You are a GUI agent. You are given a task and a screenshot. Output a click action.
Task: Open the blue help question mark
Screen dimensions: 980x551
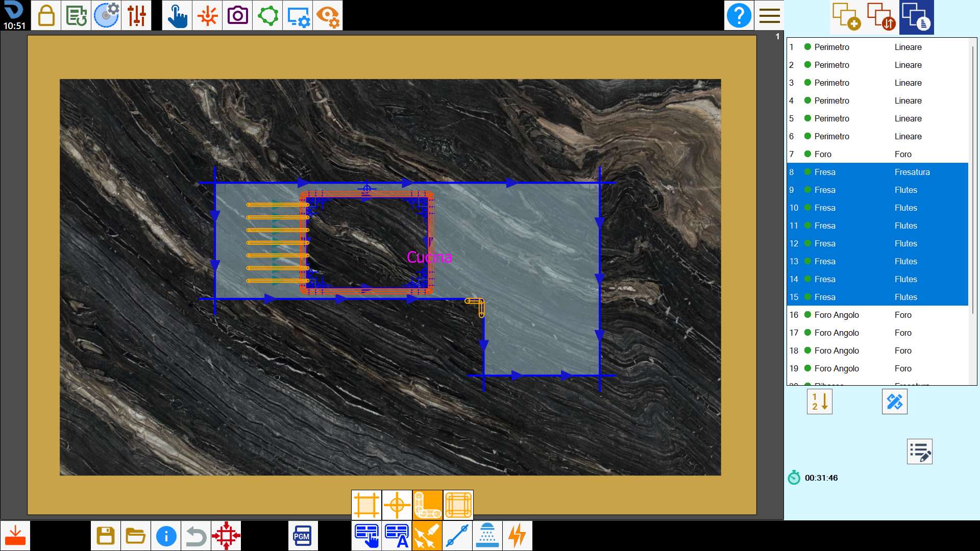click(739, 15)
